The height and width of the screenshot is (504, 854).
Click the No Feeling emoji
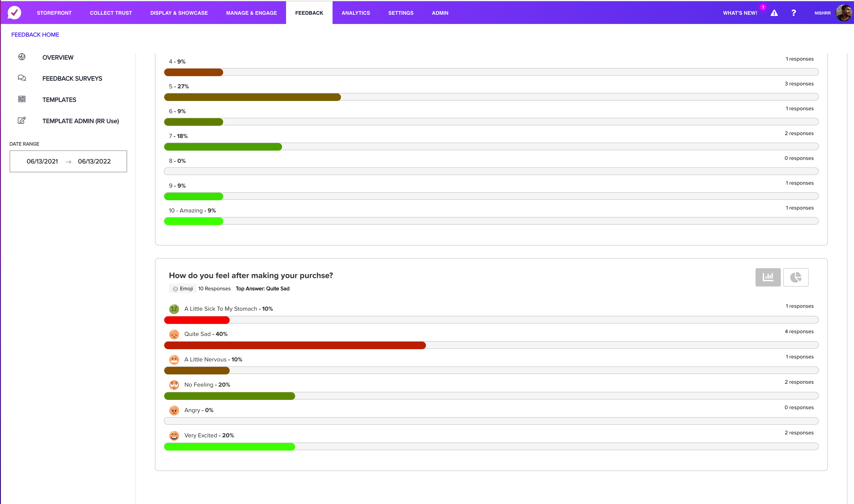(x=174, y=385)
